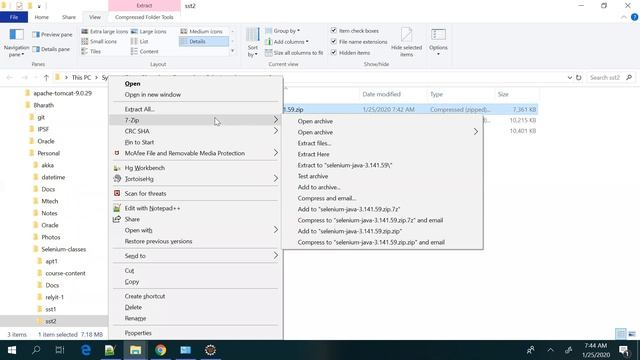Switch to Share ribbon tab

click(x=69, y=17)
